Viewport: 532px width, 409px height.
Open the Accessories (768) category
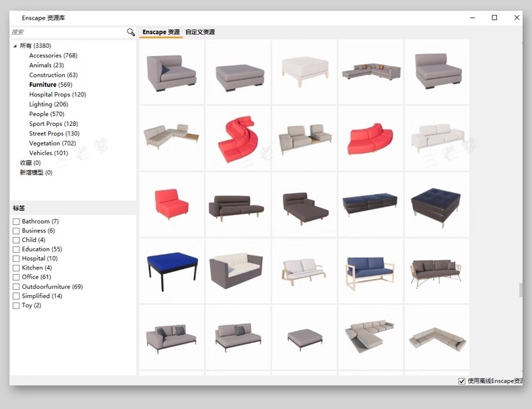click(x=53, y=55)
